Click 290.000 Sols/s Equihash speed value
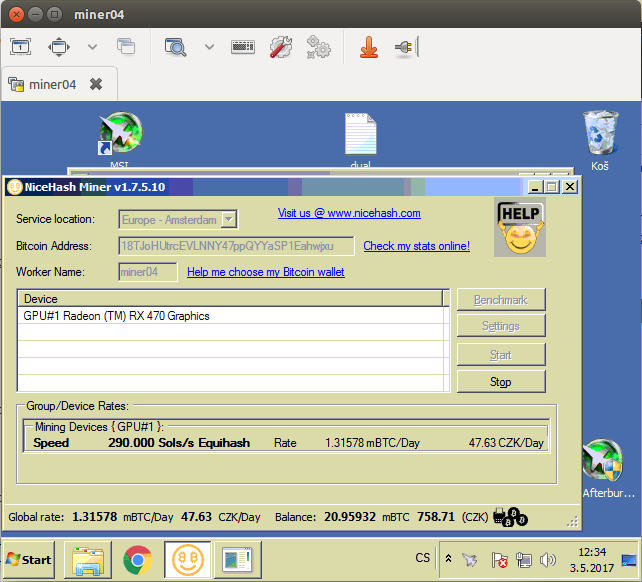Viewport: 642px width, 582px height. click(179, 443)
